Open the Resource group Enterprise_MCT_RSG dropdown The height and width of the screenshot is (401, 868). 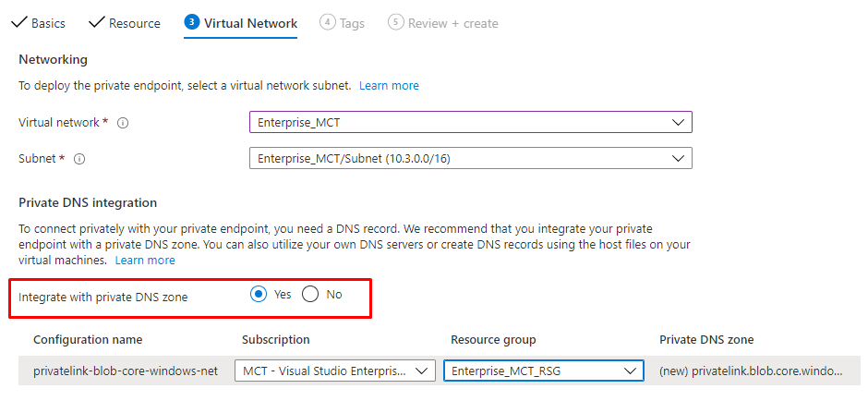tap(543, 371)
